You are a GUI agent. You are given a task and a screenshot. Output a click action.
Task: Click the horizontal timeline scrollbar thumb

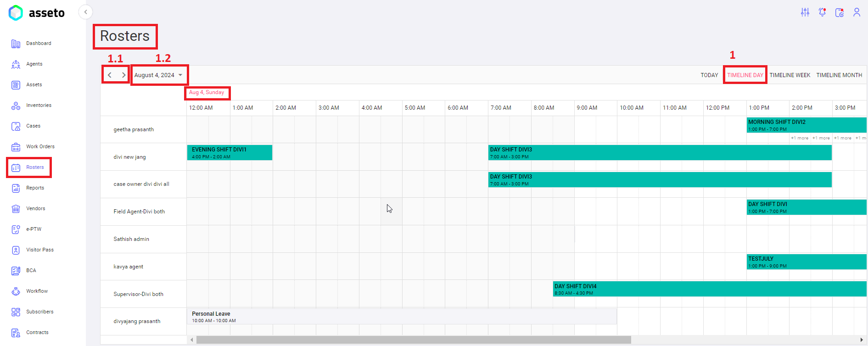(x=413, y=340)
